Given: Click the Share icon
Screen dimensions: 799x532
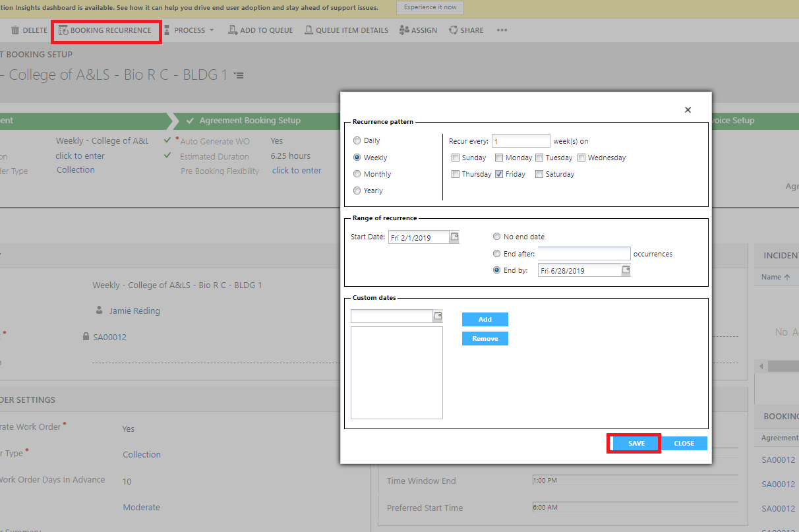Looking at the screenshot, I should (x=453, y=30).
